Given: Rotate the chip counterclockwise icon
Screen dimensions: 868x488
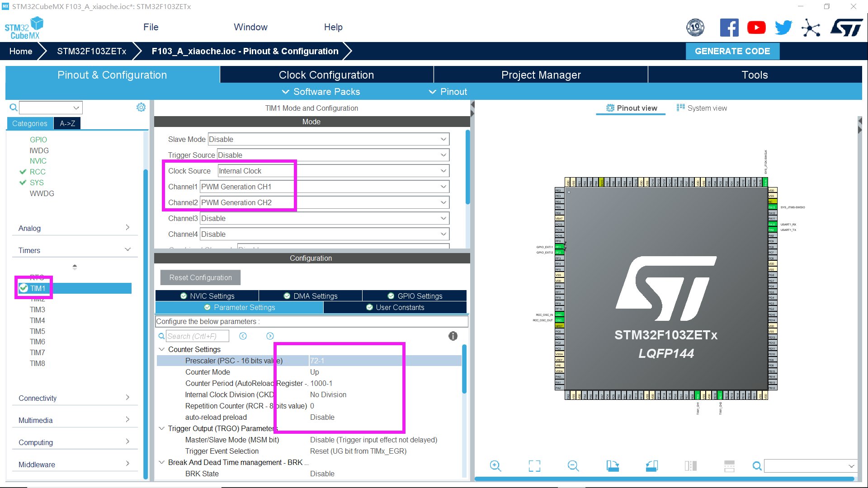Looking at the screenshot, I should click(x=651, y=466).
